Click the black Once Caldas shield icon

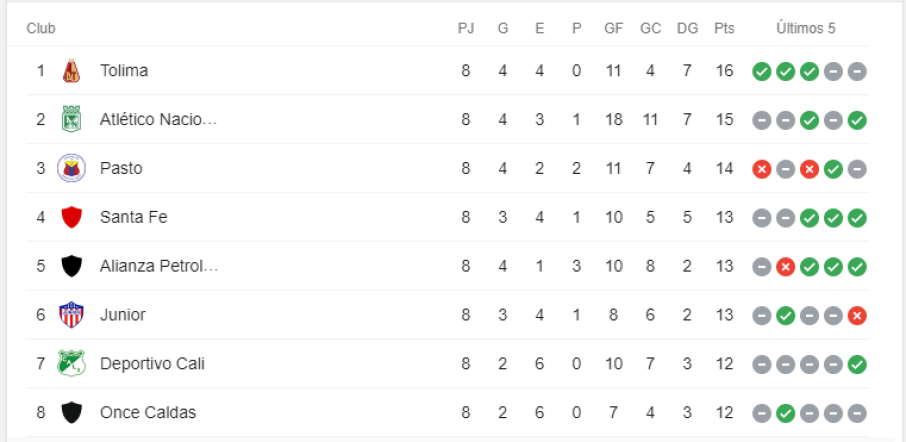click(71, 412)
